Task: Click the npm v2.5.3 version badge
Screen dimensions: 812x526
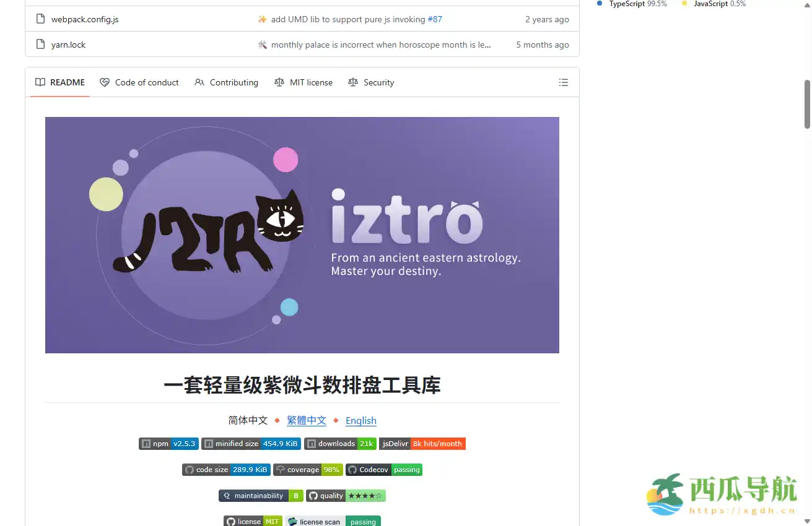Action: point(168,443)
